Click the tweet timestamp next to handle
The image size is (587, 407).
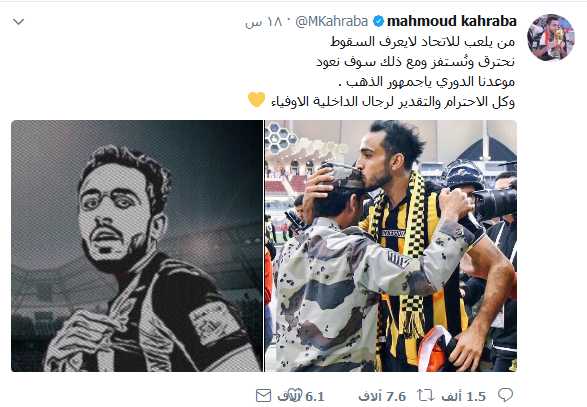tap(263, 22)
